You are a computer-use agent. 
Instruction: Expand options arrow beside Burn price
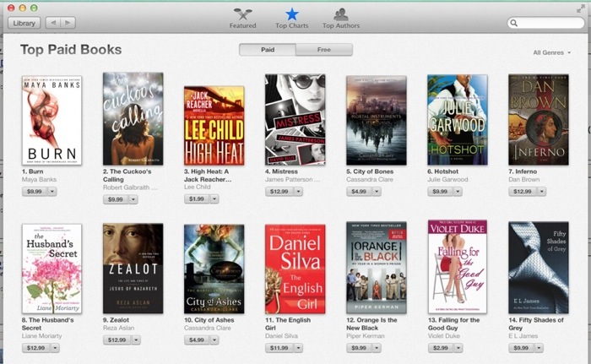click(x=52, y=192)
